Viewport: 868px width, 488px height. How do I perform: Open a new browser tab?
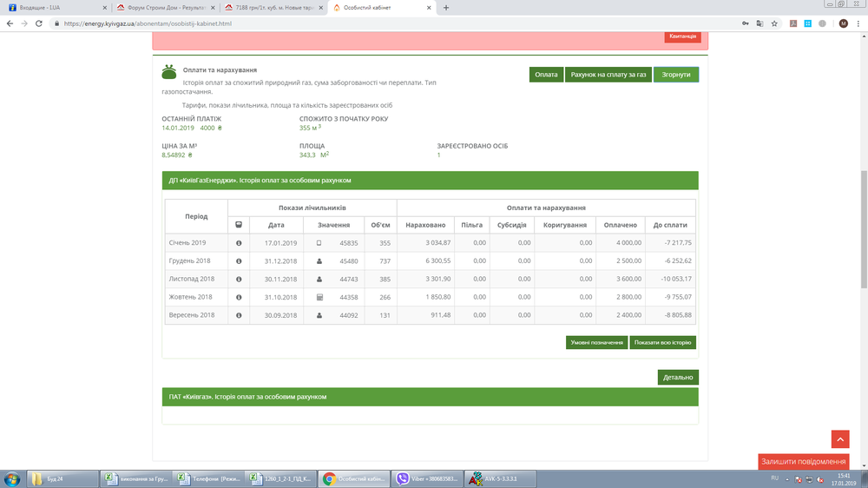(x=446, y=8)
